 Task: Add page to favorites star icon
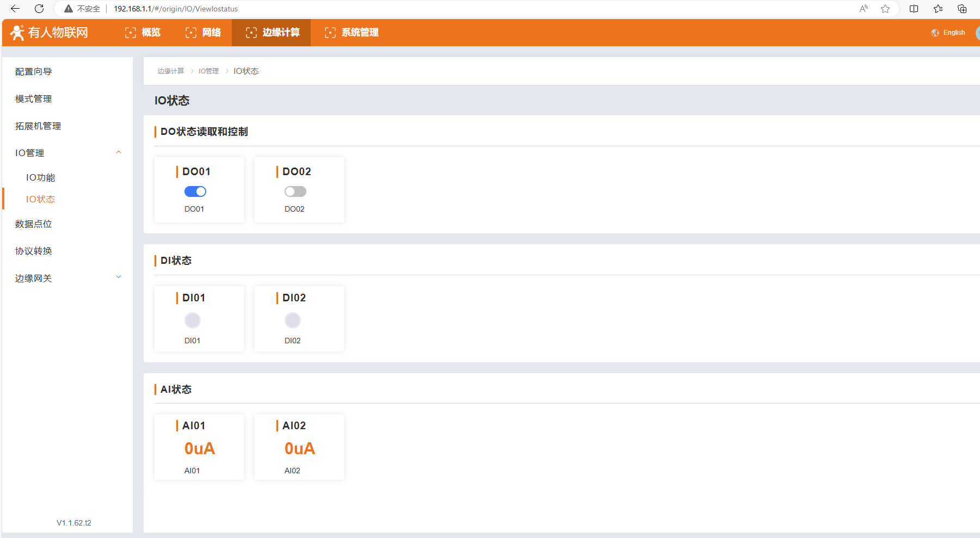(x=885, y=9)
